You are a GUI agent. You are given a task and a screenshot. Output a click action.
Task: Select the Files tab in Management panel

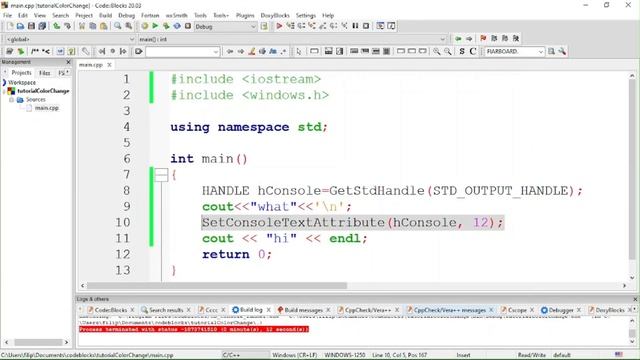(x=44, y=73)
